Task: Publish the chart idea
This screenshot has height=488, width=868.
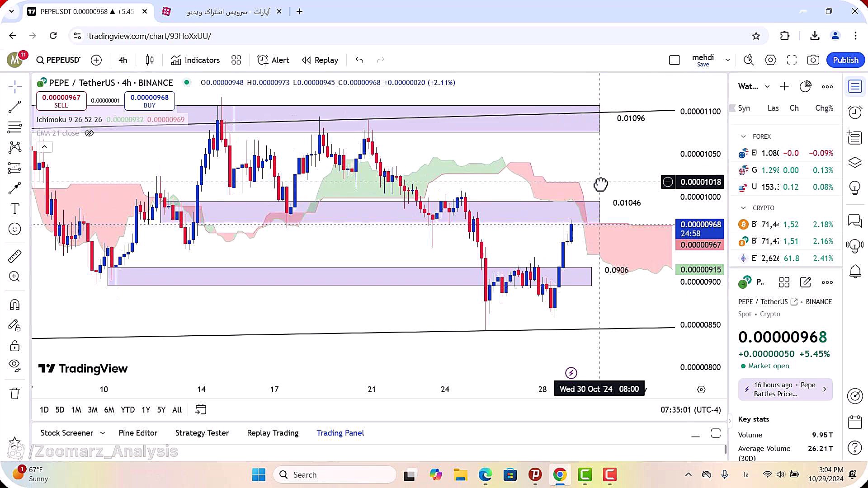Action: coord(845,60)
